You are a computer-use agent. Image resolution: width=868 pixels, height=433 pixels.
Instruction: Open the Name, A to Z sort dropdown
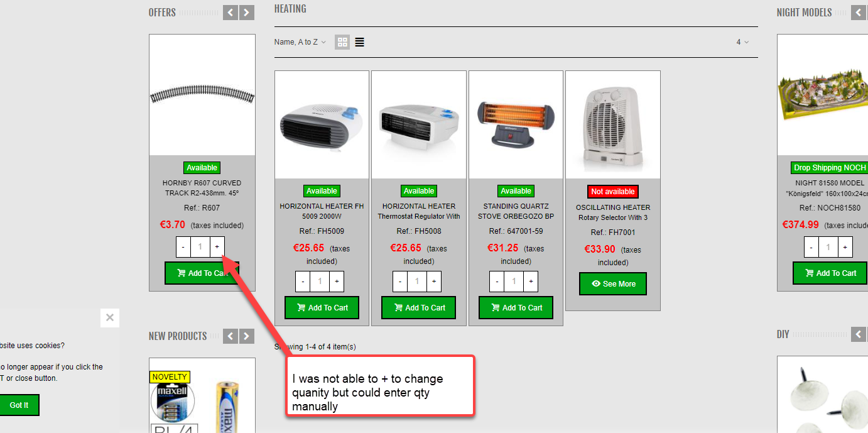click(300, 42)
